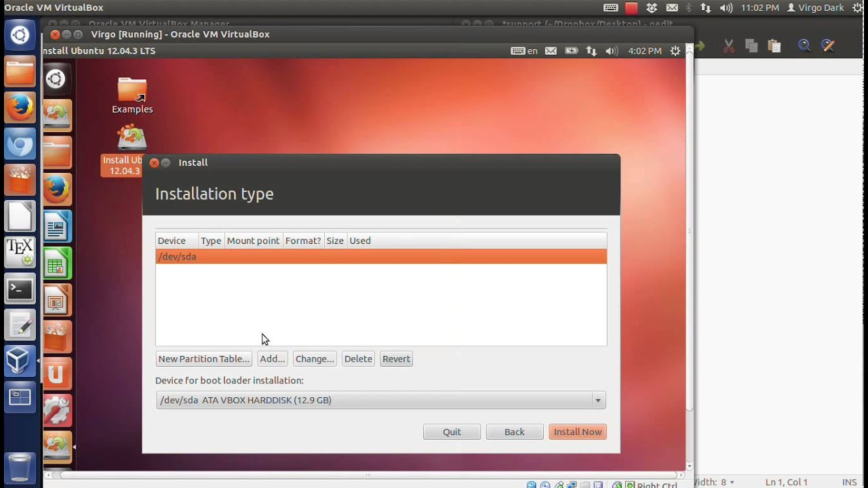Click the Paste clipboard icon in gedit toolbar
Screen dimensions: 868x488
[x=774, y=46]
